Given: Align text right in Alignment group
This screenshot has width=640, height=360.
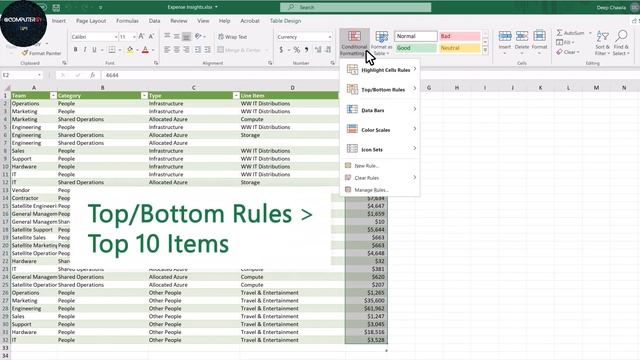Looking at the screenshot, I should pos(186,49).
